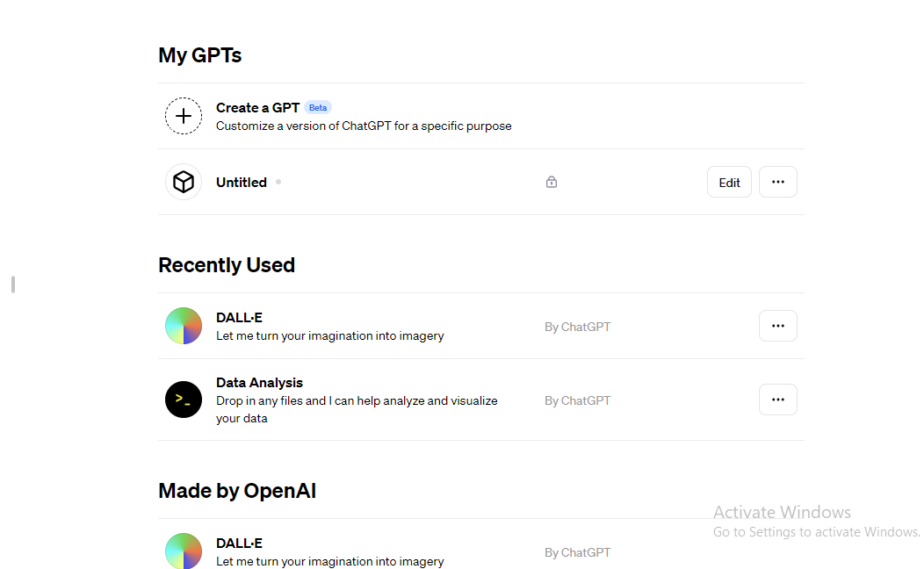Image resolution: width=924 pixels, height=569 pixels.
Task: Open more options menu for Untitled GPT
Action: (778, 182)
